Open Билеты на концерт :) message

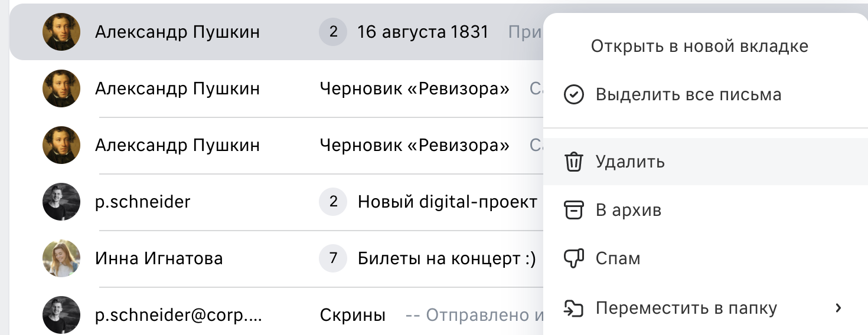(447, 258)
